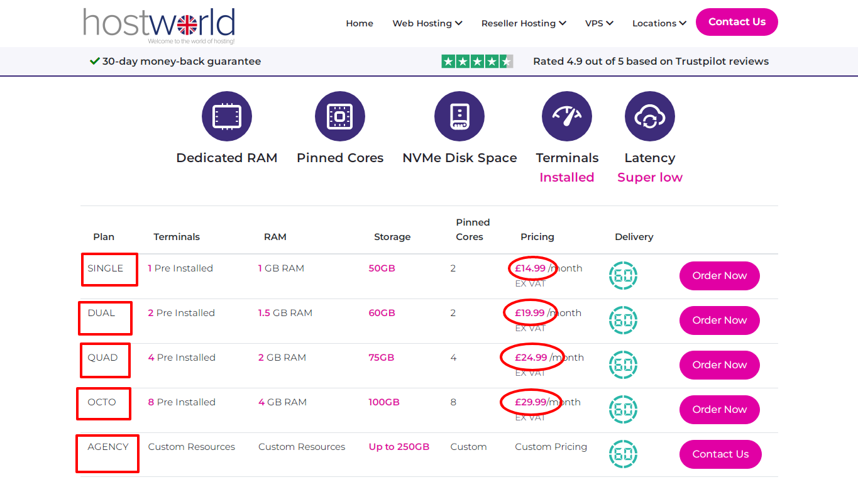
Task: Click the 1 Pre Installed terminals cell
Action: coord(180,268)
